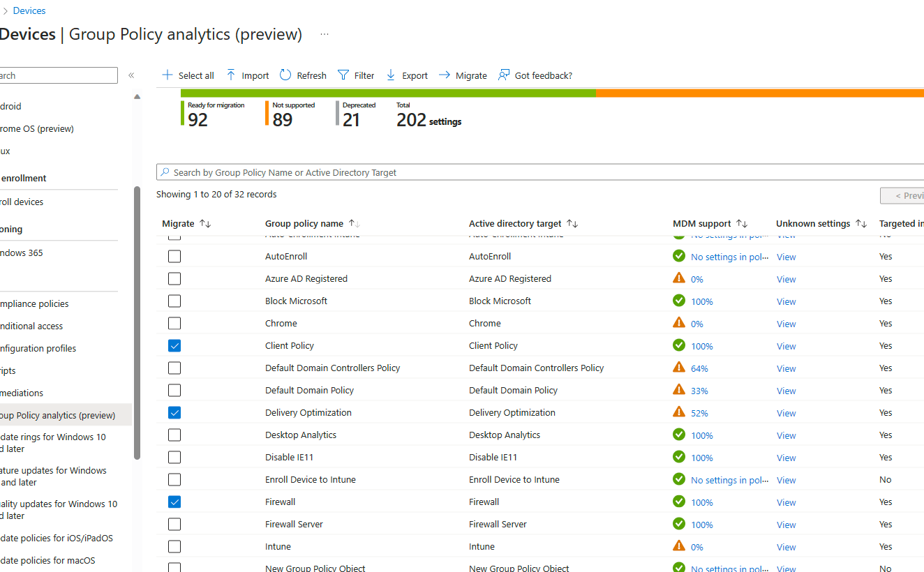The height and width of the screenshot is (572, 924).
Task: Select all policy records
Action: (187, 75)
